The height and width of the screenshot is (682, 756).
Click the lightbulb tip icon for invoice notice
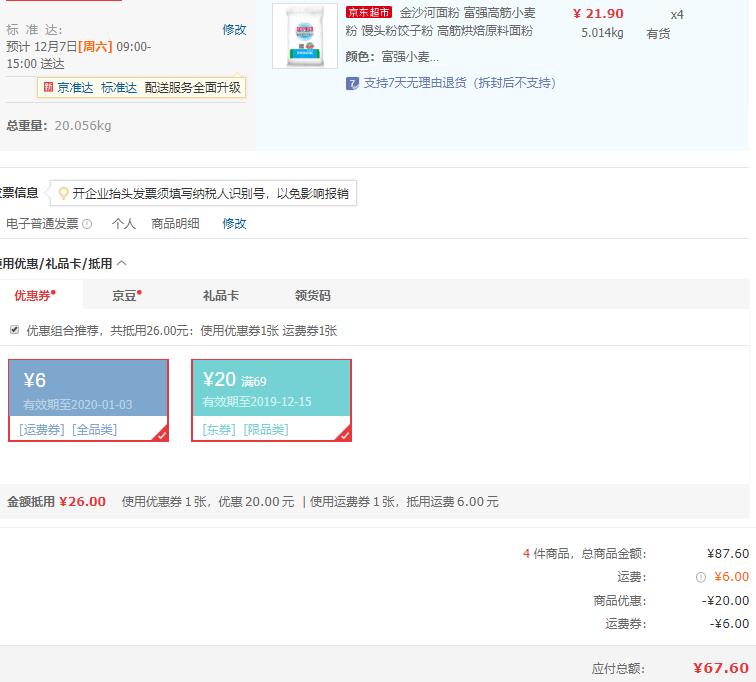63,193
